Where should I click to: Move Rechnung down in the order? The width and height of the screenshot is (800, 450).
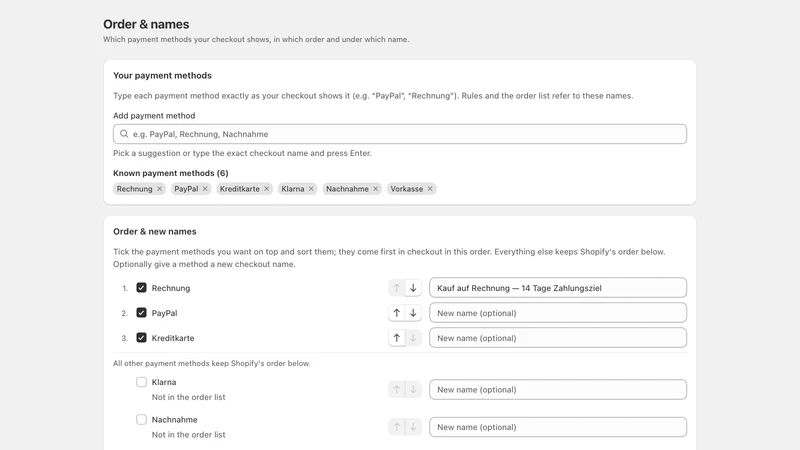point(413,288)
